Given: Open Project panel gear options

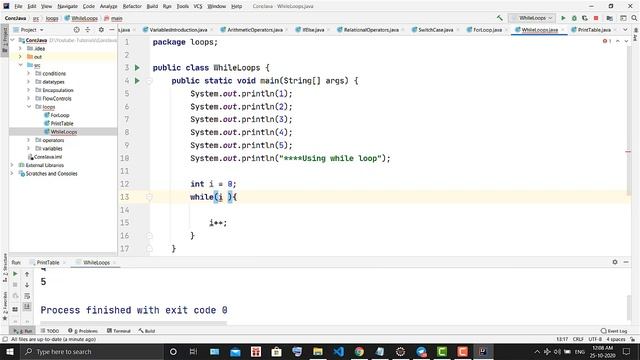Looking at the screenshot, I should pos(101,30).
